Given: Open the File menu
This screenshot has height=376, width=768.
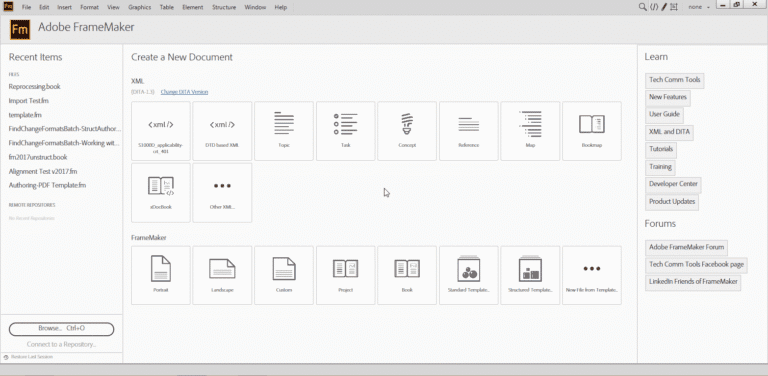Looking at the screenshot, I should pos(26,7).
